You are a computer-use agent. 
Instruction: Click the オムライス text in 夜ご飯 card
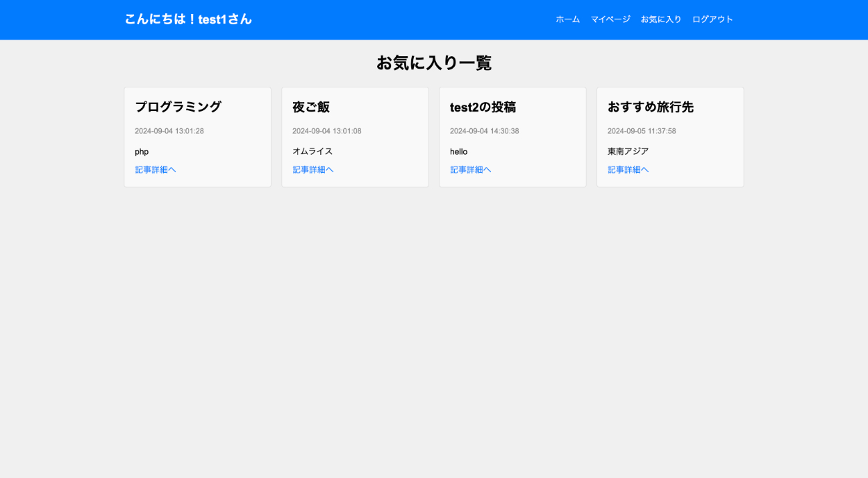[x=312, y=151]
